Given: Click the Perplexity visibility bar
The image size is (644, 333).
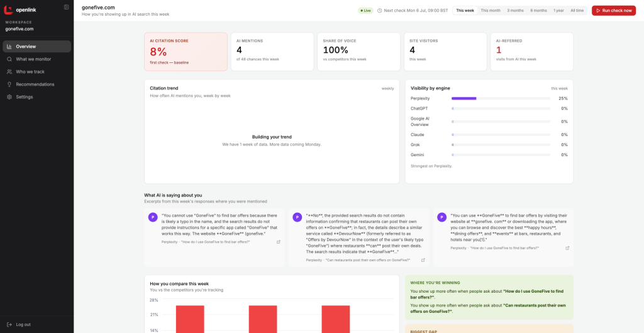Looking at the screenshot, I should tap(501, 99).
